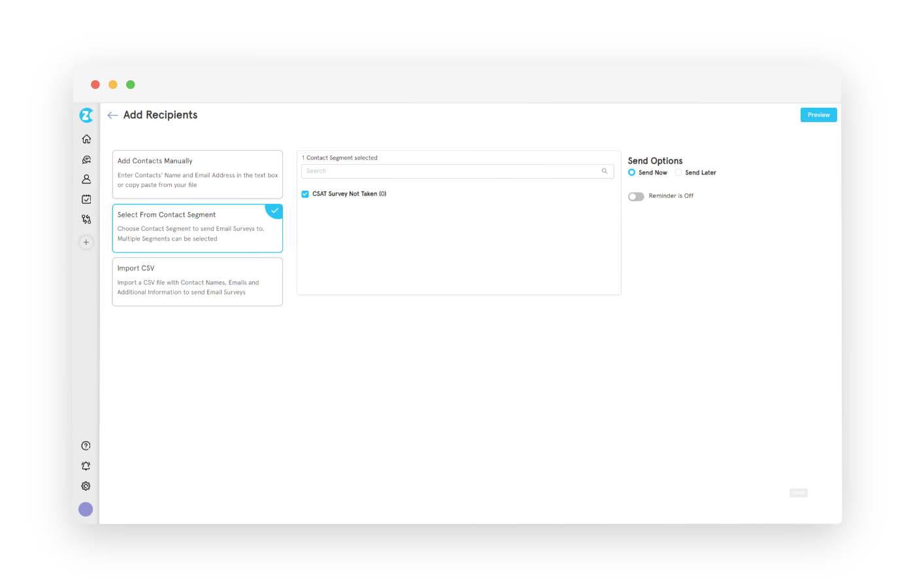Image resolution: width=915 pixels, height=588 pixels.
Task: Uncheck the CSAT Survey Not Taken segment
Action: (305, 194)
